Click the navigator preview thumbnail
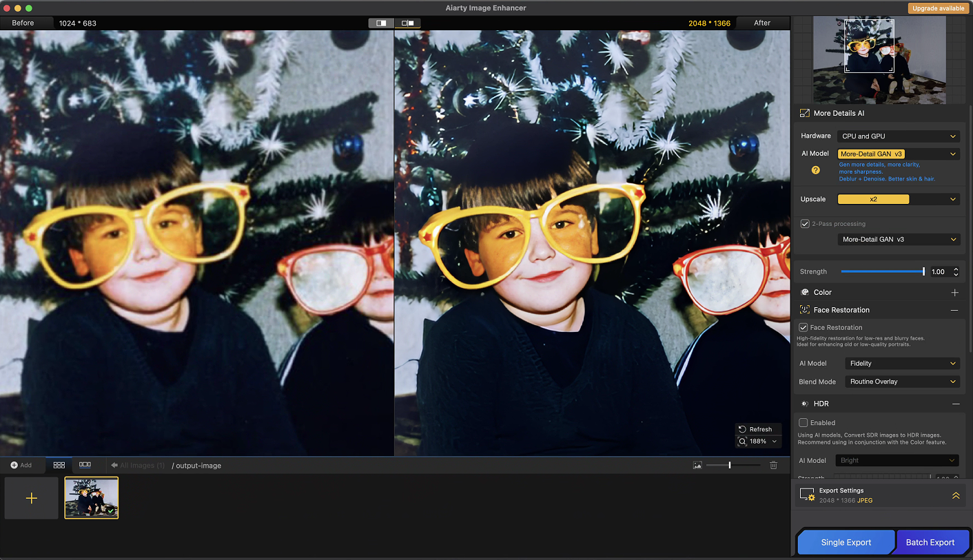973x560 pixels. pos(879,60)
